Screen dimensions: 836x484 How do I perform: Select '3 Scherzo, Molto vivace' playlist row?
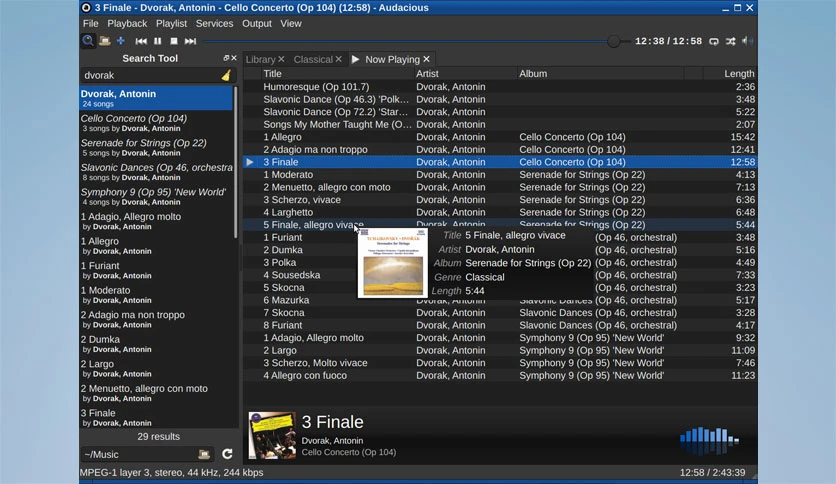(x=500, y=363)
